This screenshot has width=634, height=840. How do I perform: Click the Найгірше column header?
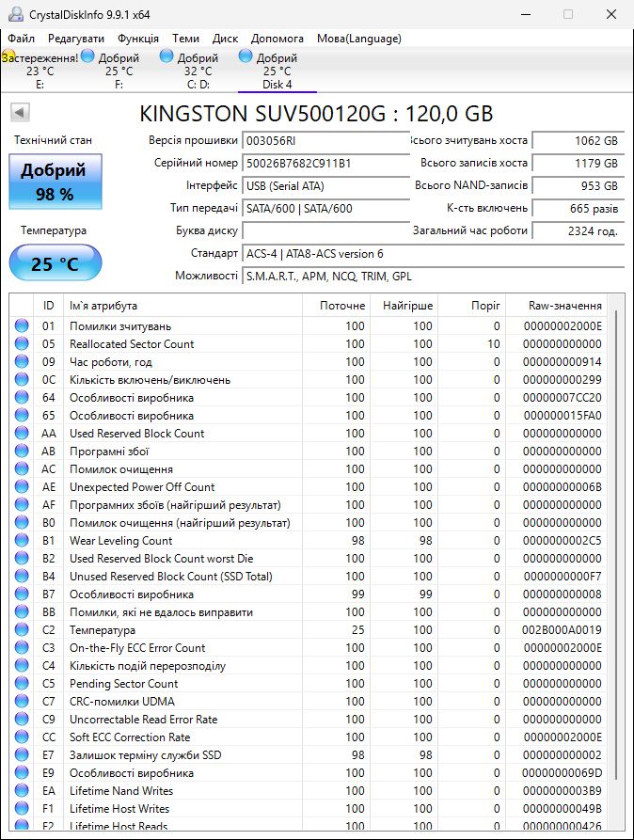click(x=404, y=306)
